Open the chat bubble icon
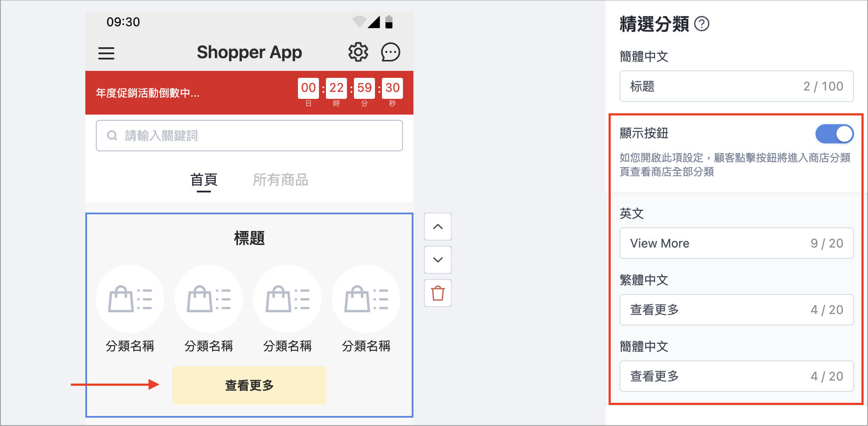 point(391,52)
